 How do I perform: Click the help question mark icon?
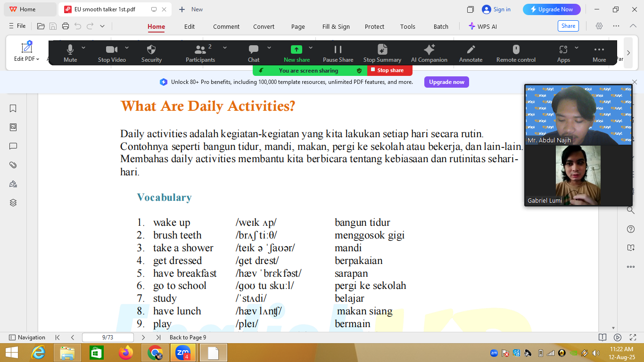coord(631,229)
